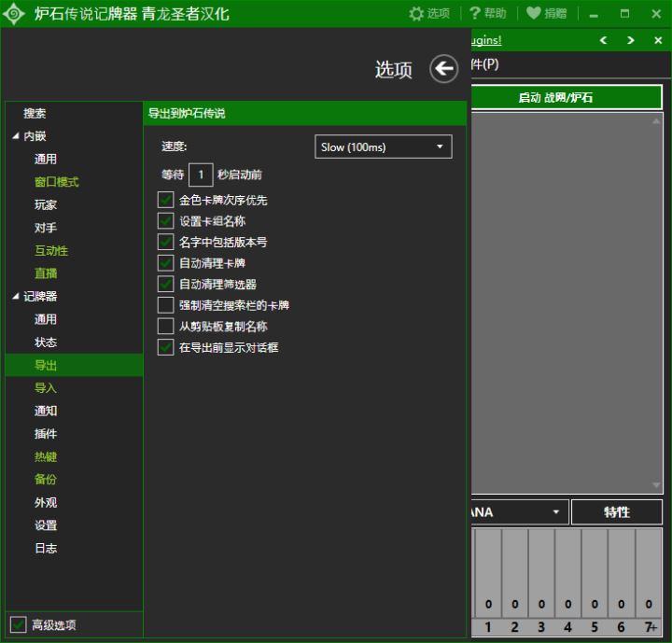Collapse the 记牌器 tree group
The width and height of the screenshot is (672, 643).
click(x=16, y=296)
